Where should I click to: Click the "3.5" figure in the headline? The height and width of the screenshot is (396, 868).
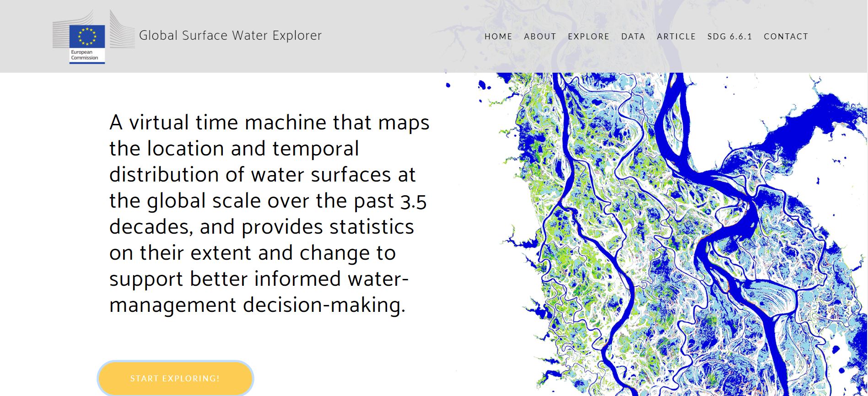(x=413, y=202)
